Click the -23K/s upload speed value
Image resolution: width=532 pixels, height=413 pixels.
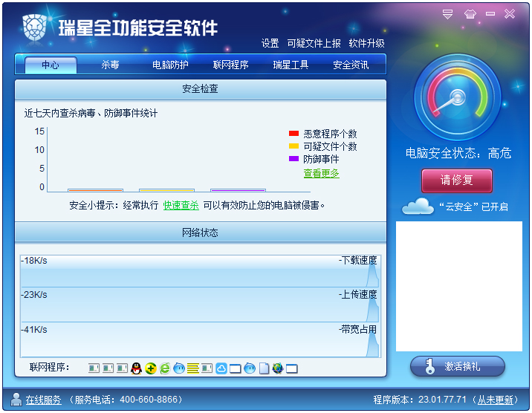[34, 295]
